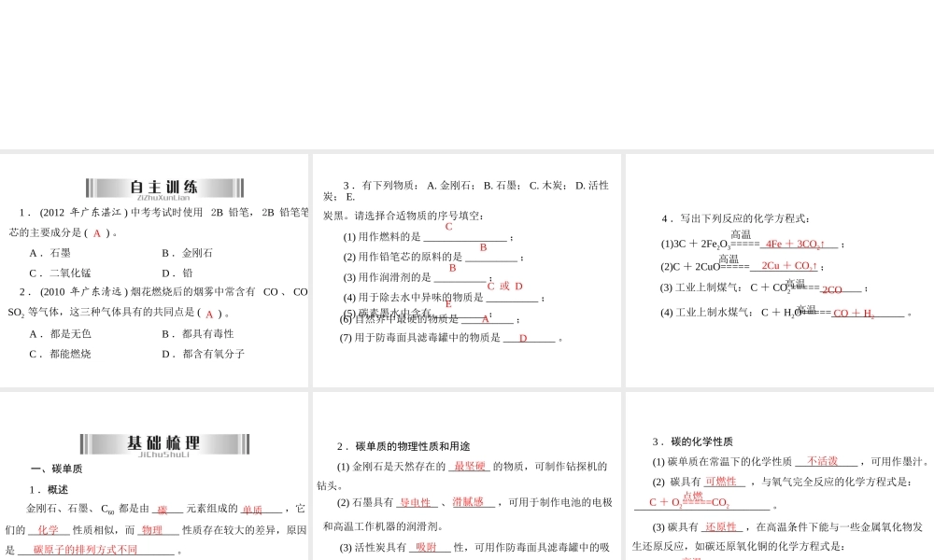The image size is (934, 560).
Task: Open the slide titled 自主训练
Action: point(154,271)
